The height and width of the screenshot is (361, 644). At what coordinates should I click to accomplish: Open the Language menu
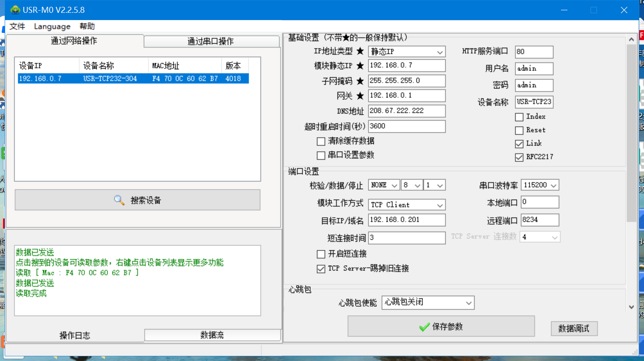52,26
